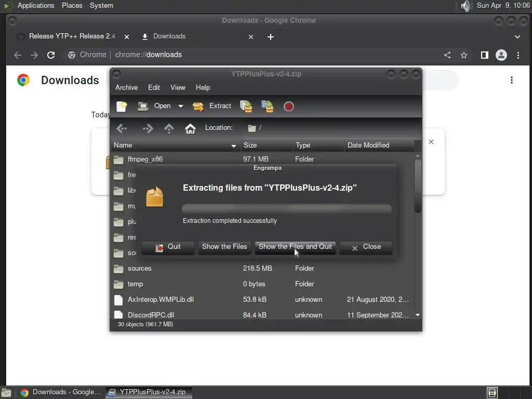Sort by the Type column header
Image resolution: width=532 pixels, height=399 pixels.
pyautogui.click(x=318, y=145)
